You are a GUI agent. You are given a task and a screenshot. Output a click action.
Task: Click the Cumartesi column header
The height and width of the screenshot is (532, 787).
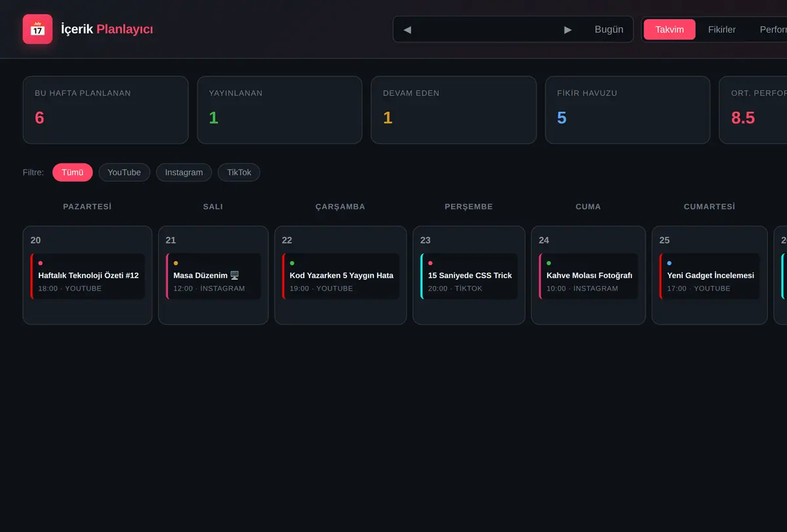[710, 207]
